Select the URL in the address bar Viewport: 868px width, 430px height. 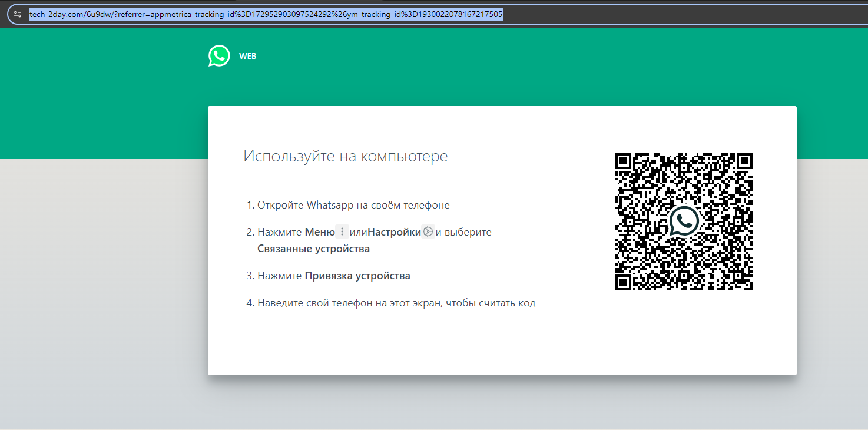pyautogui.click(x=266, y=14)
